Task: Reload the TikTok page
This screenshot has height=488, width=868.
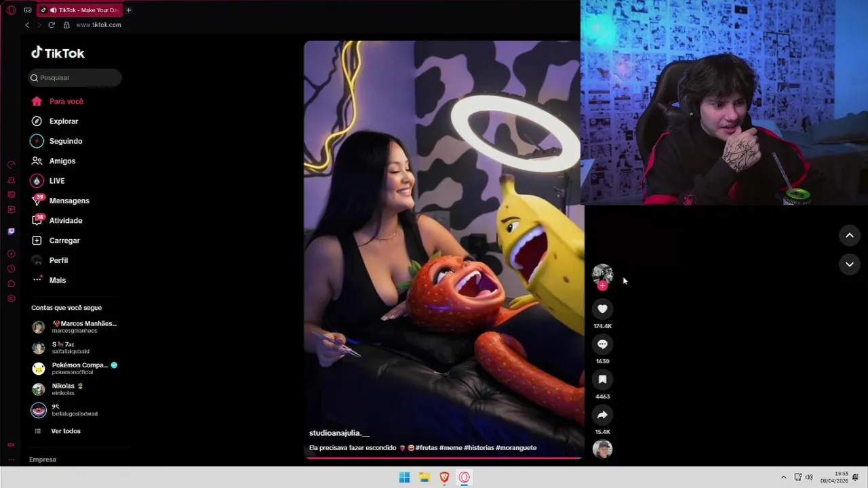Action: [x=52, y=25]
